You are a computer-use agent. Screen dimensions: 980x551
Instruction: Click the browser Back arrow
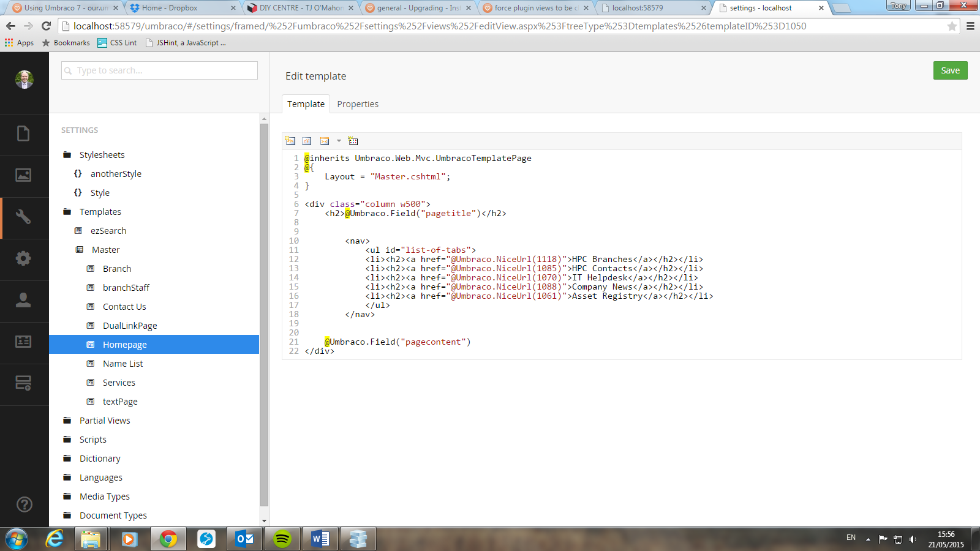[x=10, y=26]
